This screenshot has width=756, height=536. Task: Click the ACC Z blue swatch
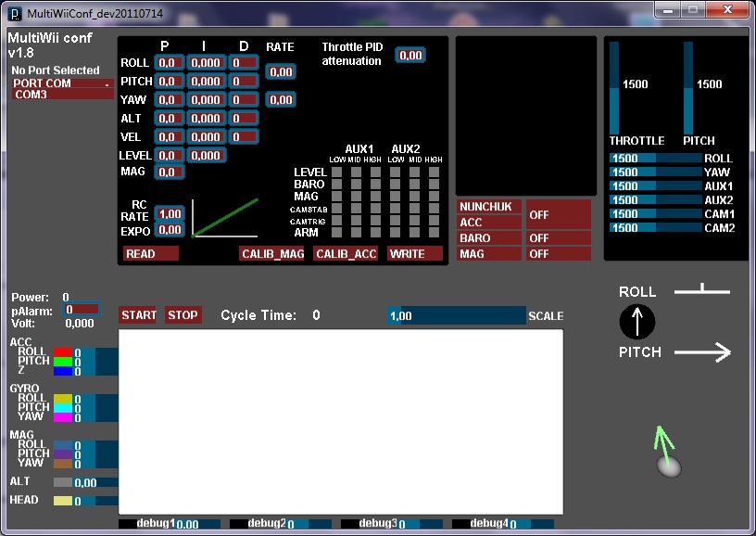[63, 371]
